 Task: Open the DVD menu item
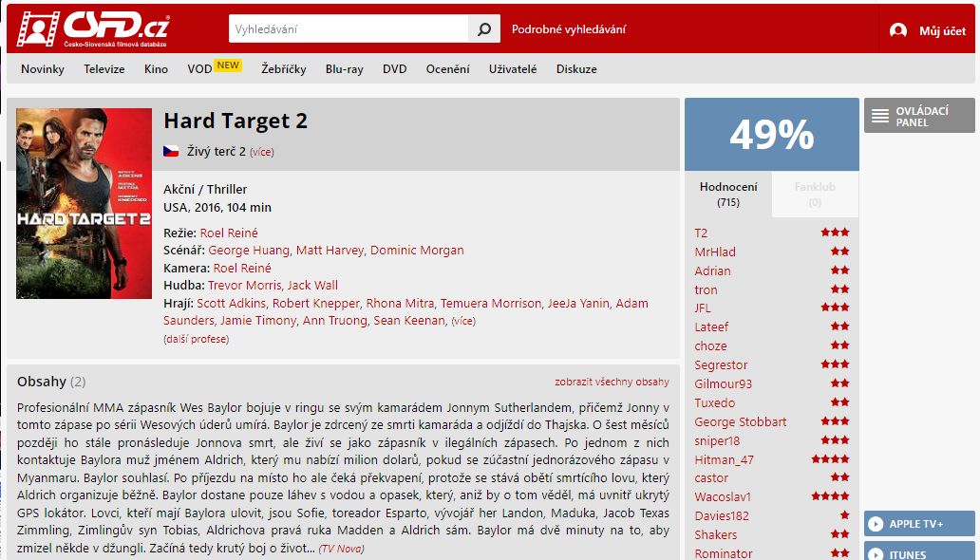[x=394, y=68]
